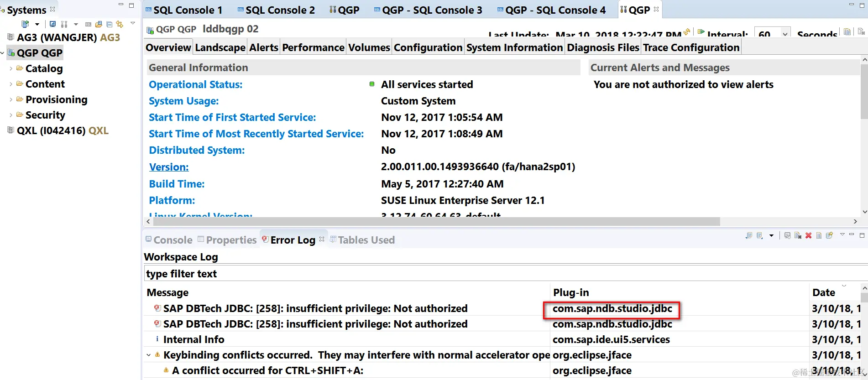Open dropdown next to Administration icon
Viewport: 868px width, 380px height.
coord(76,24)
